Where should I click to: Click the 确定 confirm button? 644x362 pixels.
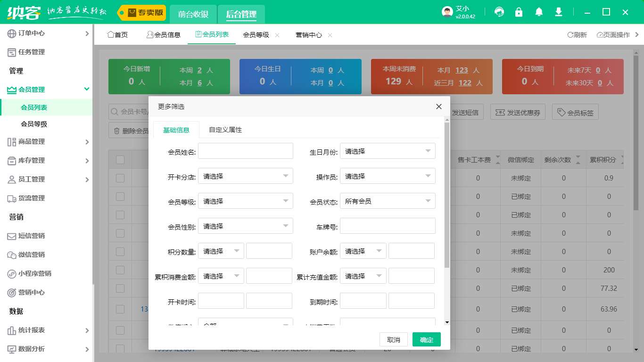tap(426, 340)
